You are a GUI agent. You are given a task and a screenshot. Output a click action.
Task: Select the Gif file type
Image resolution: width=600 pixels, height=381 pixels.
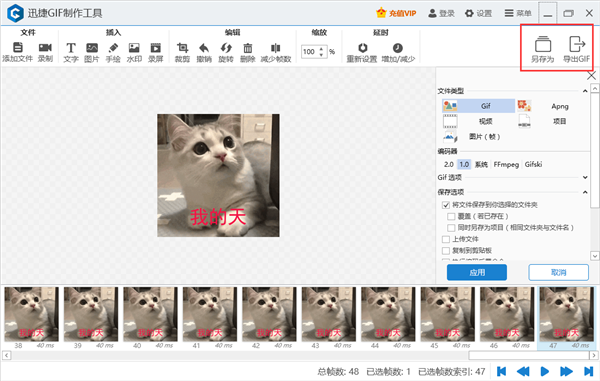[x=478, y=106]
